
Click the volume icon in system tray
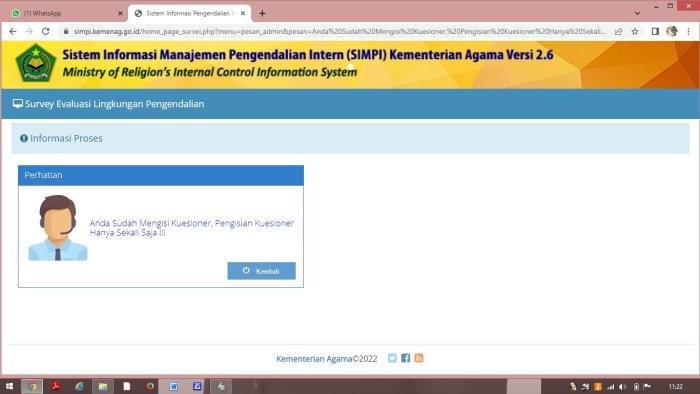(x=623, y=387)
